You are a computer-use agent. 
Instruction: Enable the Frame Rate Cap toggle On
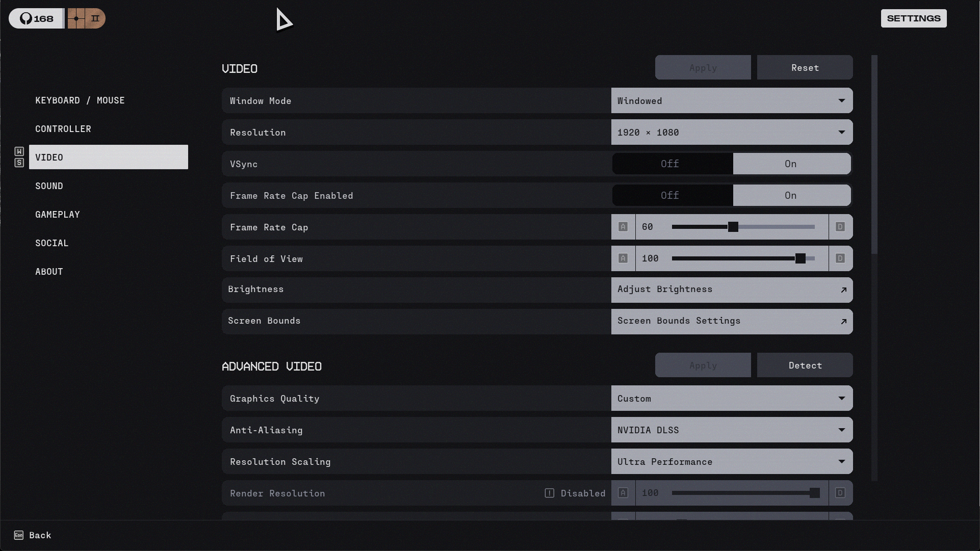point(792,196)
